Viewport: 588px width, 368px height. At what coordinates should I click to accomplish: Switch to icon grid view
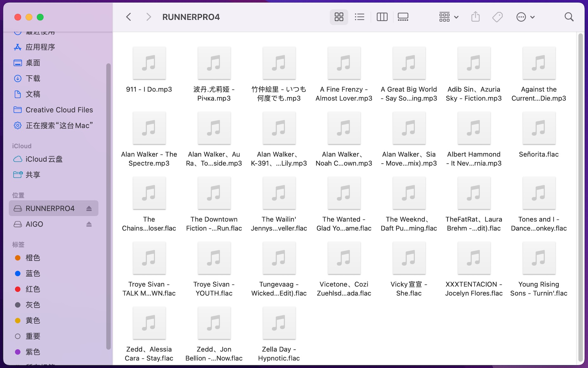click(339, 17)
